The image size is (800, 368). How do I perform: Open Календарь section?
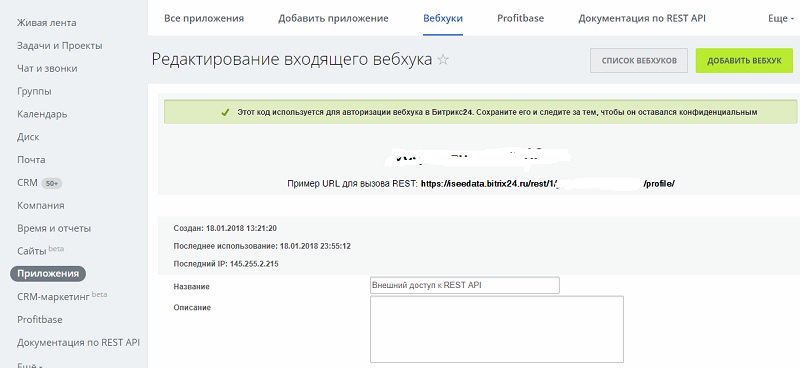[42, 114]
